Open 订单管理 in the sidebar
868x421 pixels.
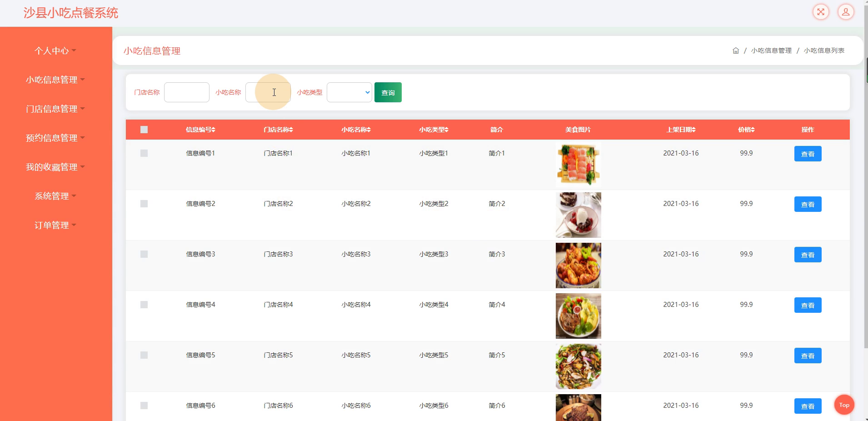tap(55, 225)
